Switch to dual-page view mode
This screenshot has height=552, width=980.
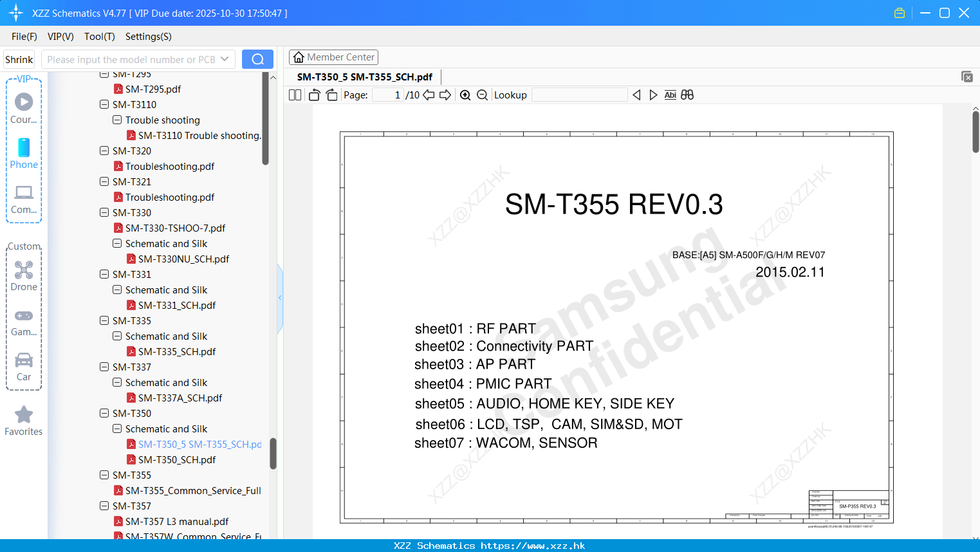click(x=294, y=95)
